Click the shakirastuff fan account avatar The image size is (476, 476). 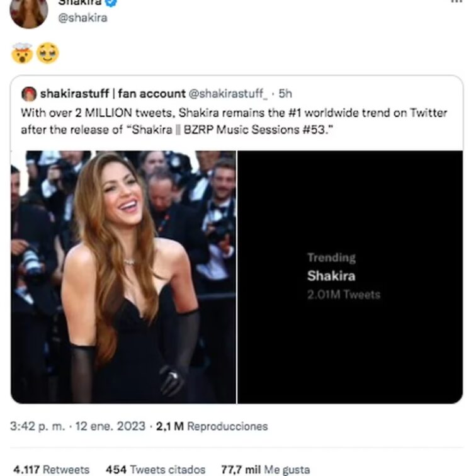[x=29, y=94]
